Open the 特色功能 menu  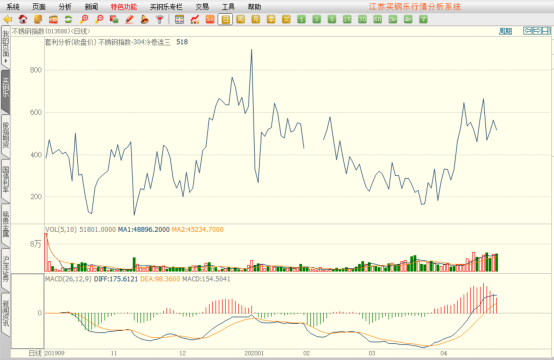[124, 7]
